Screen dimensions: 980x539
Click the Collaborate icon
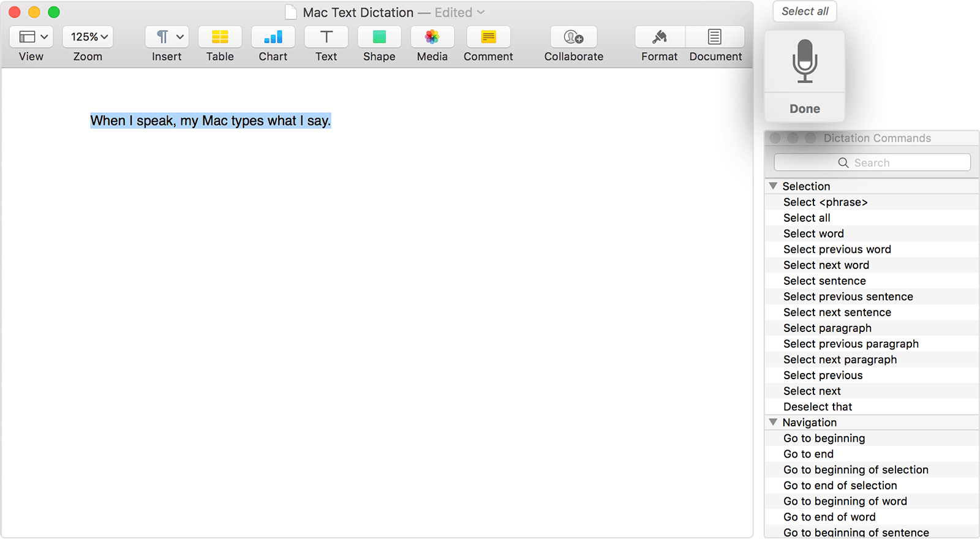[574, 37]
